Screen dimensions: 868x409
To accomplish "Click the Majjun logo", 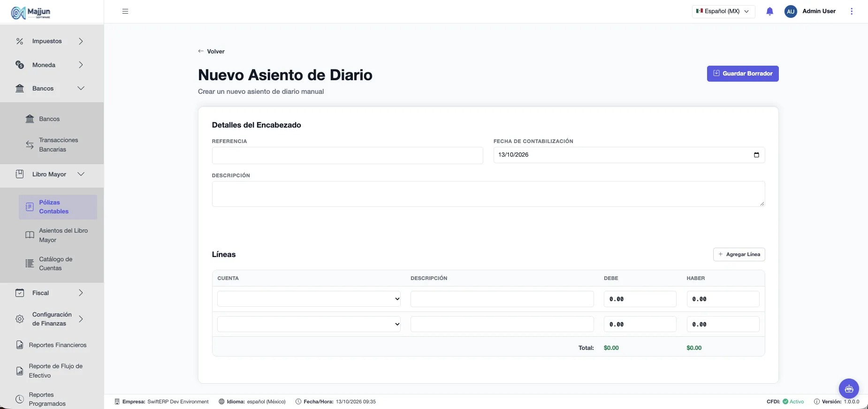I will point(31,13).
